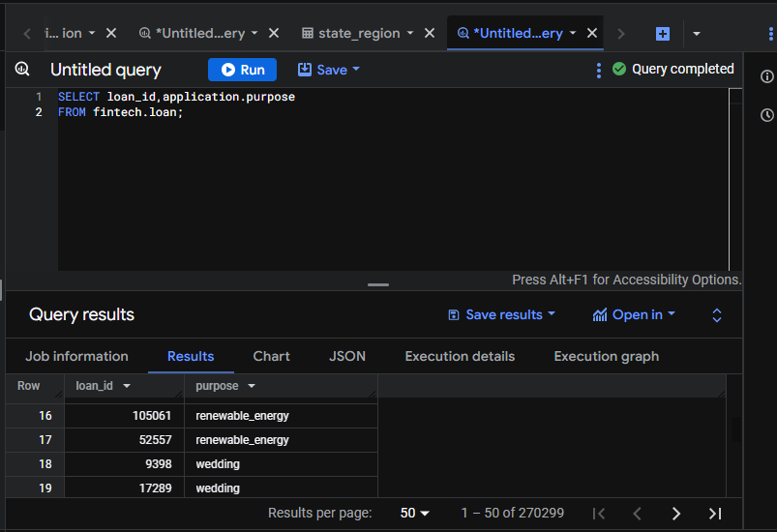Switch to the Job information tab
Screen dimensions: 777x532
click(76, 356)
